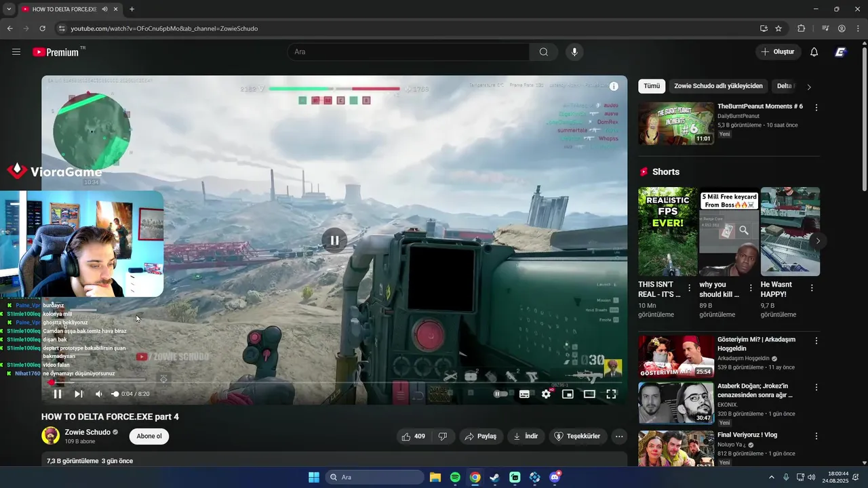The image size is (868, 488).
Task: Open Windows Start menu
Action: pos(314,477)
